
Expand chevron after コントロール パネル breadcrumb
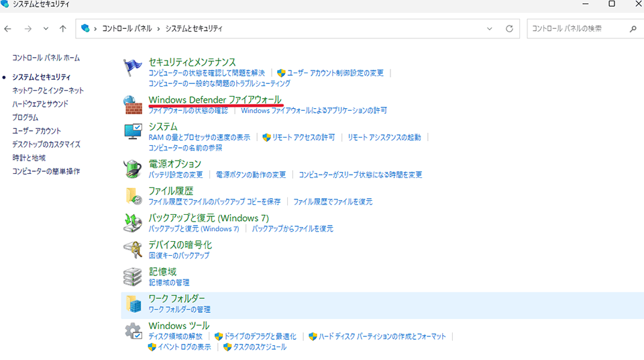point(158,29)
